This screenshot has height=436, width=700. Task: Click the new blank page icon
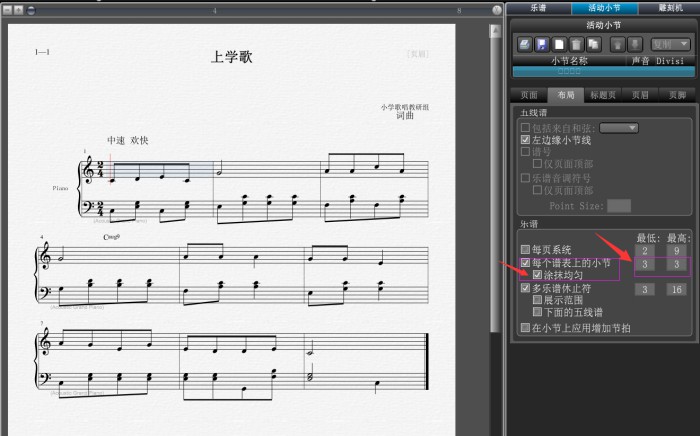559,44
